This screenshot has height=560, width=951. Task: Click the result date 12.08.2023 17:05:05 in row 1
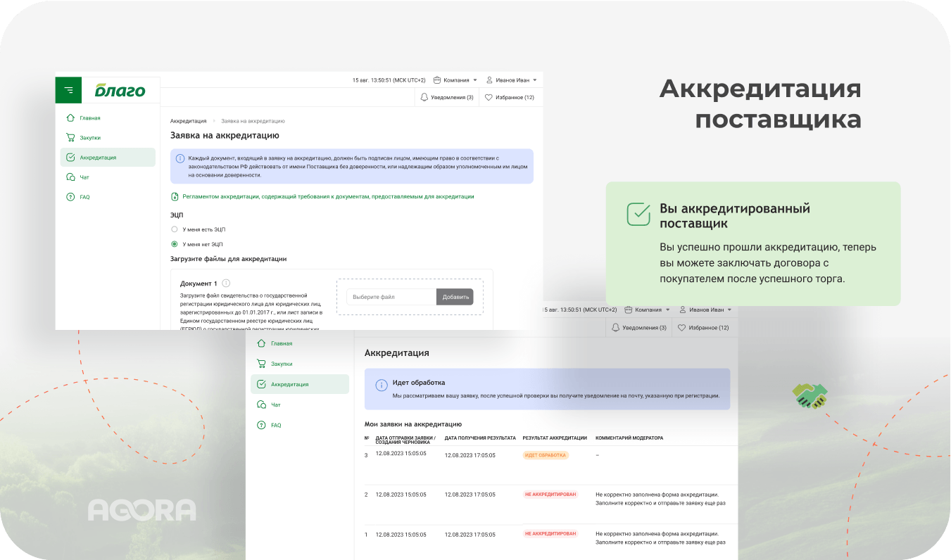470,534
